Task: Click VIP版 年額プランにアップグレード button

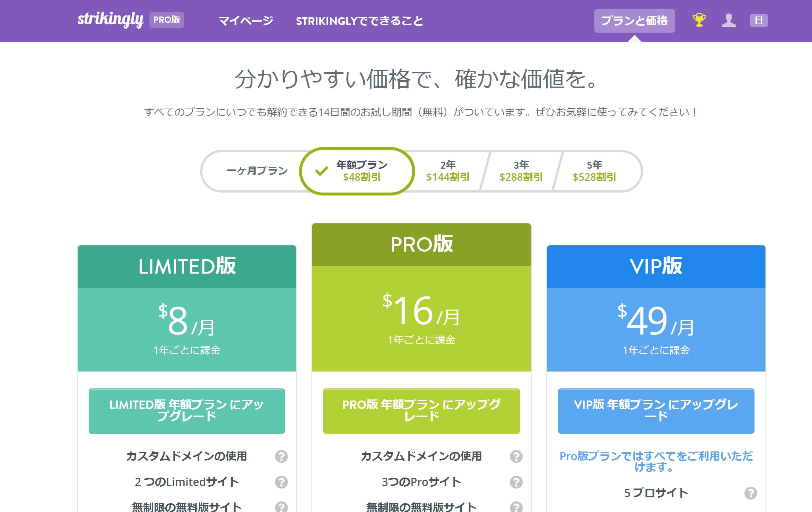Action: pos(656,411)
